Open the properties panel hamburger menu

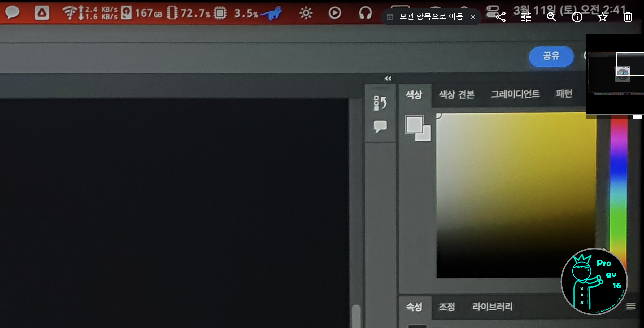point(631,307)
